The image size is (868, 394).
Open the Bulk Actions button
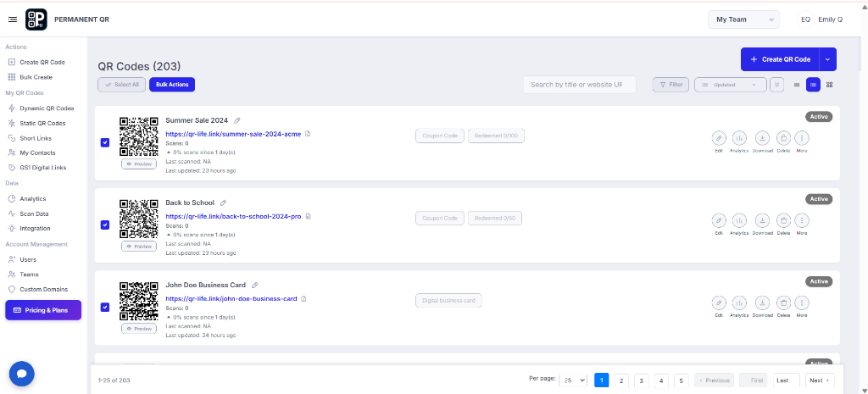172,85
